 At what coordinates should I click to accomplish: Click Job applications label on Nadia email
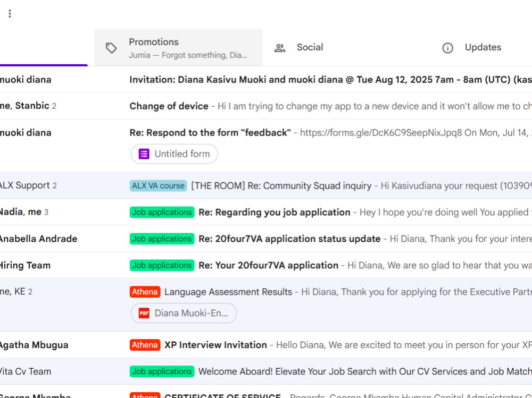click(162, 212)
